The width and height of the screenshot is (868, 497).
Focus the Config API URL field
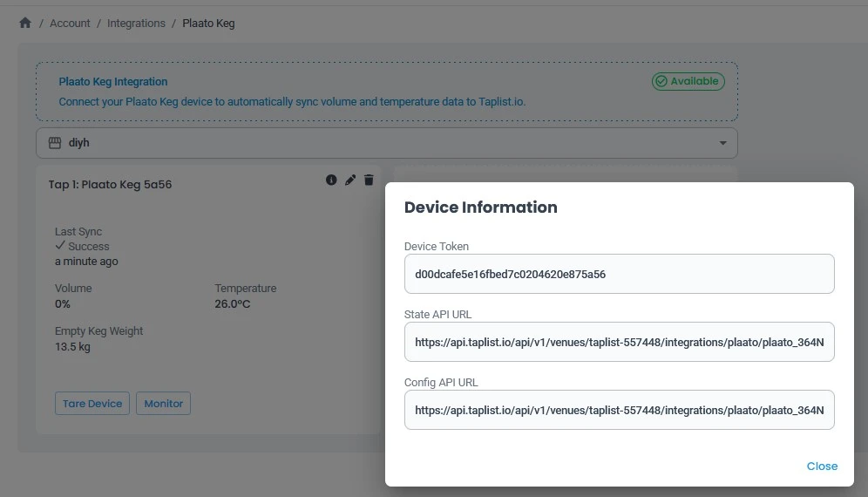point(619,410)
